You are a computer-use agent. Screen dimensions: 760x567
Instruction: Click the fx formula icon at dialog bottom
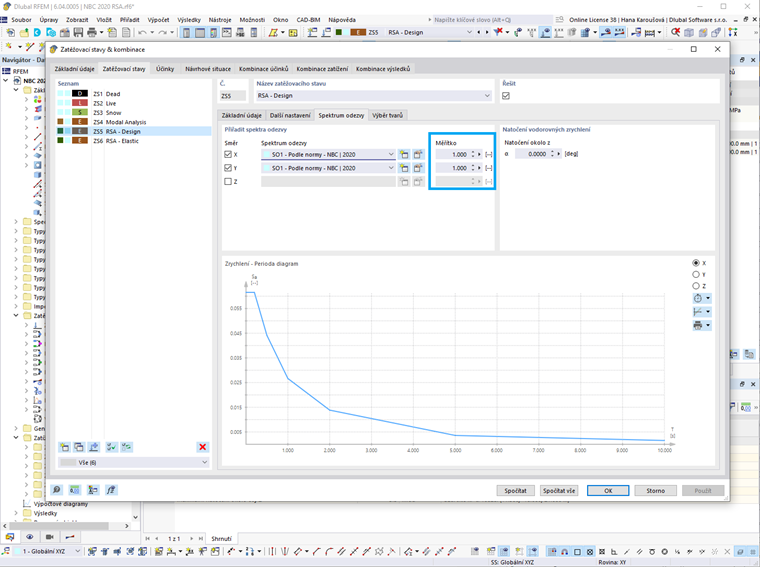(x=111, y=490)
